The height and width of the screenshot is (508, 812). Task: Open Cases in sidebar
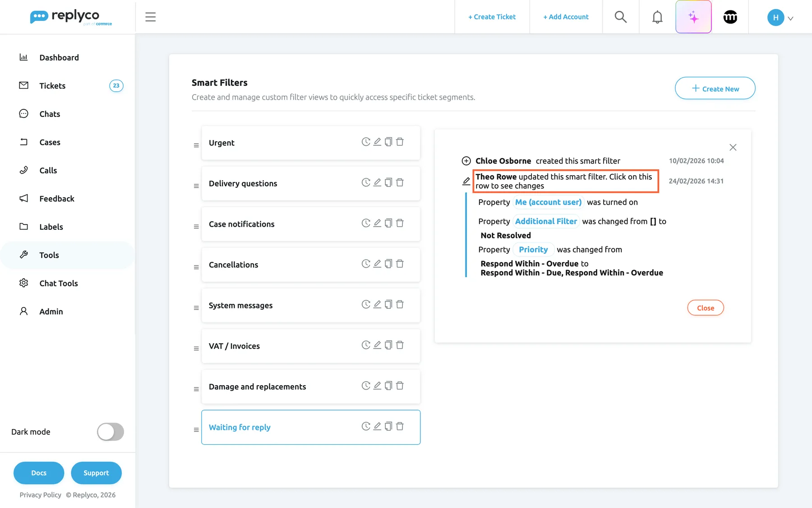50,142
